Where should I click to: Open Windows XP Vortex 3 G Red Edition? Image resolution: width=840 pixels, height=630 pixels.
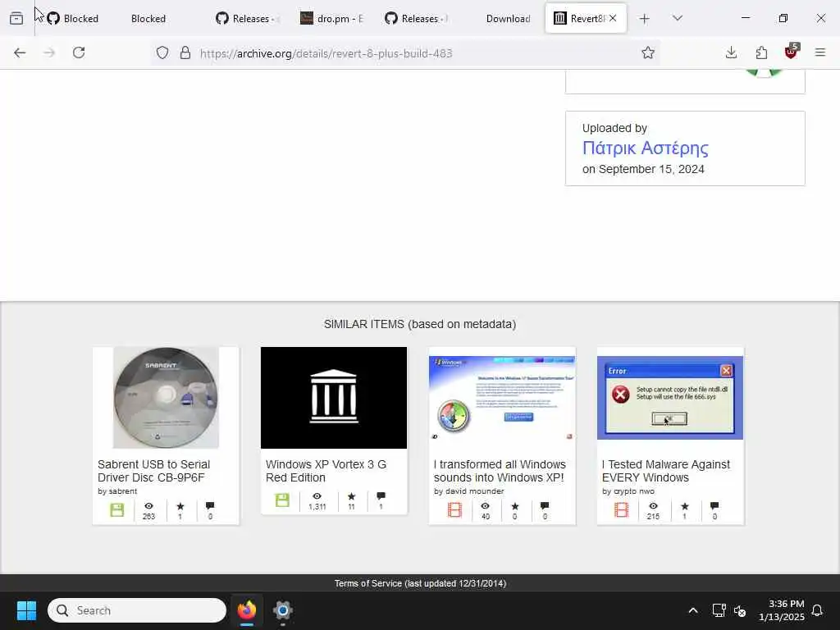click(326, 471)
